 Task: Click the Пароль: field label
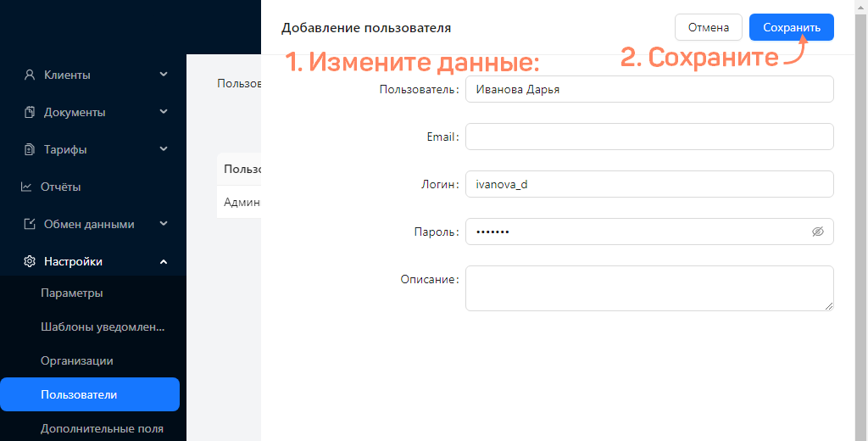[437, 232]
